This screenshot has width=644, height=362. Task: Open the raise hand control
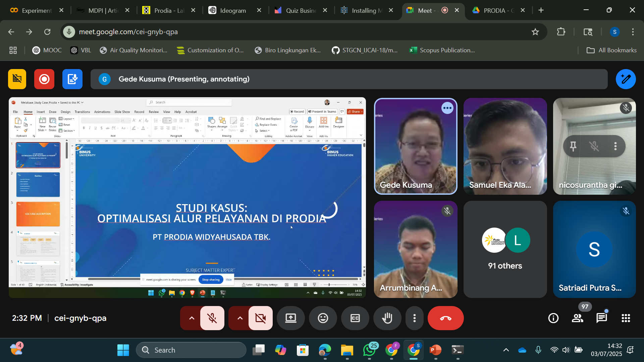[387, 318]
